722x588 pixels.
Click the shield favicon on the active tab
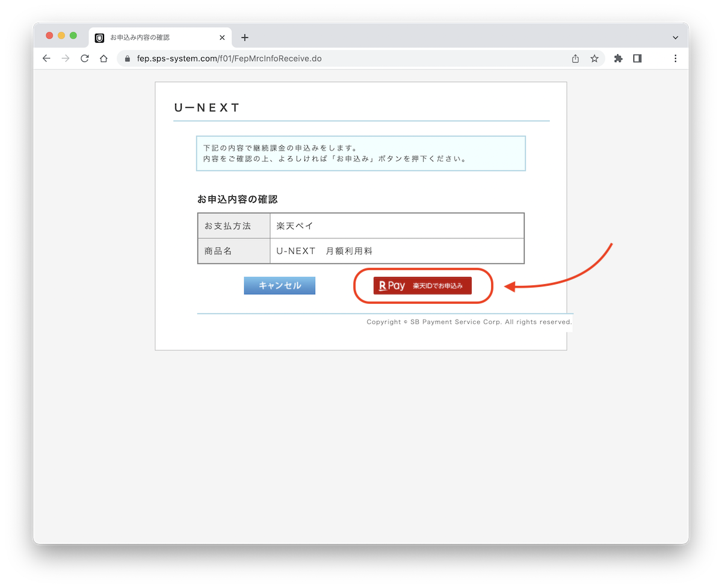click(99, 37)
